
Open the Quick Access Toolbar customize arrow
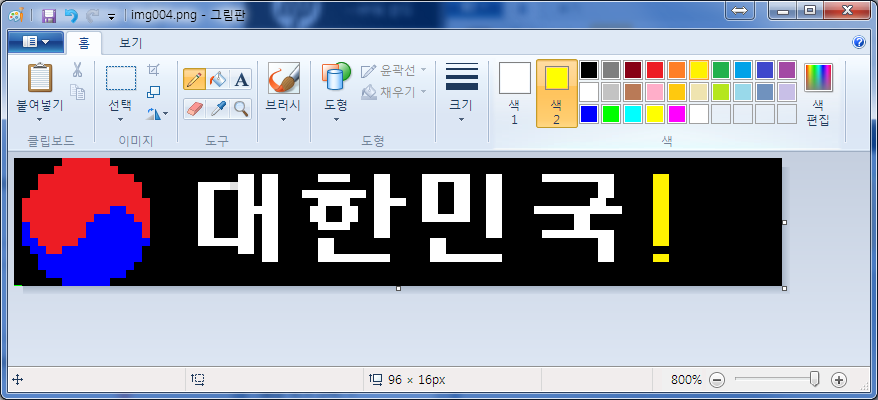[111, 16]
